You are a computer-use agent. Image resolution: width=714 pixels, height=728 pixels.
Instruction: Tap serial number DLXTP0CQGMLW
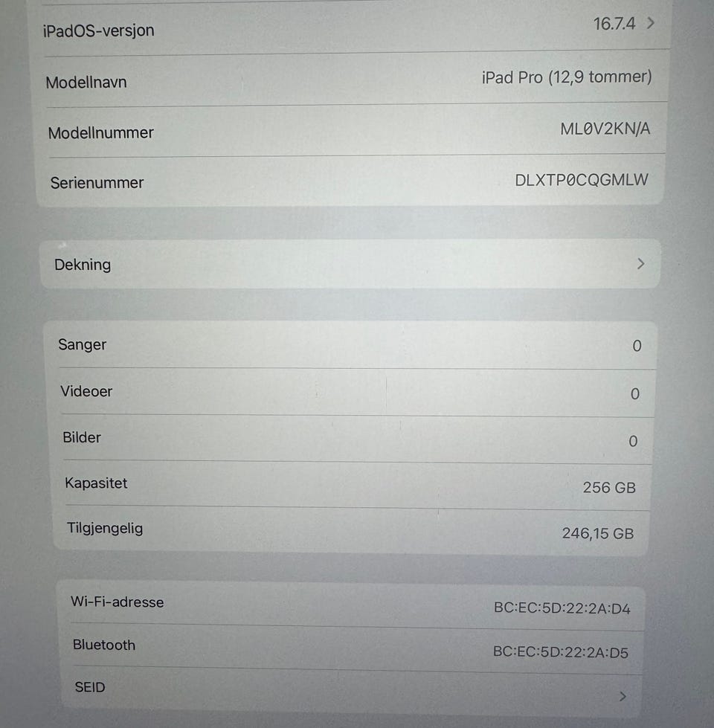coord(581,180)
